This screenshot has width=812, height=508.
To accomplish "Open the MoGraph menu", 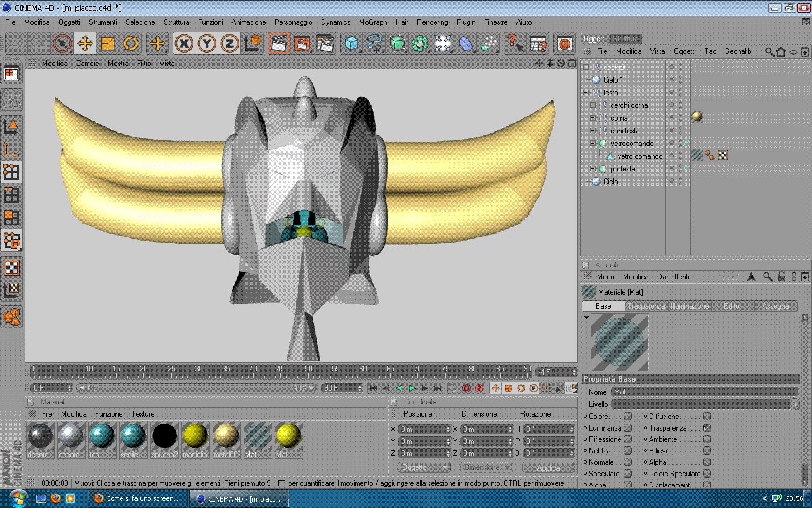I will (x=373, y=22).
